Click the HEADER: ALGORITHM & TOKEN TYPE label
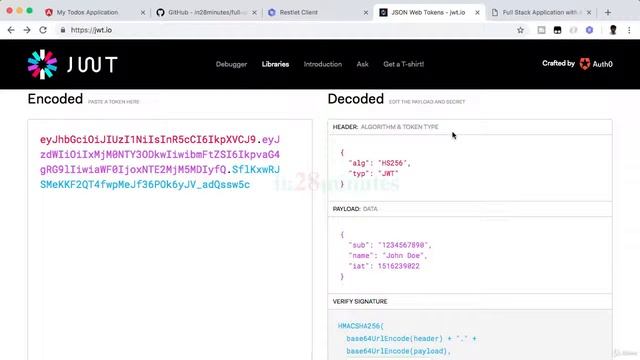 coord(385,127)
